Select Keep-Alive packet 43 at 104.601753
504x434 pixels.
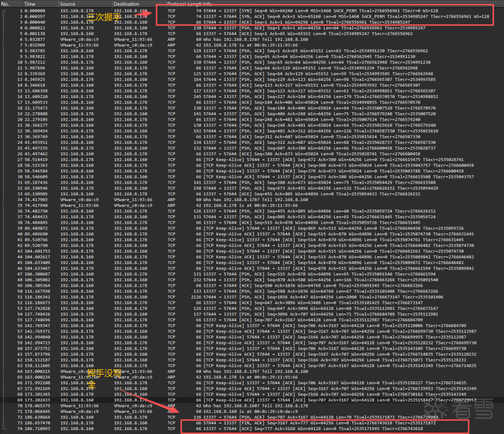tap(252, 251)
